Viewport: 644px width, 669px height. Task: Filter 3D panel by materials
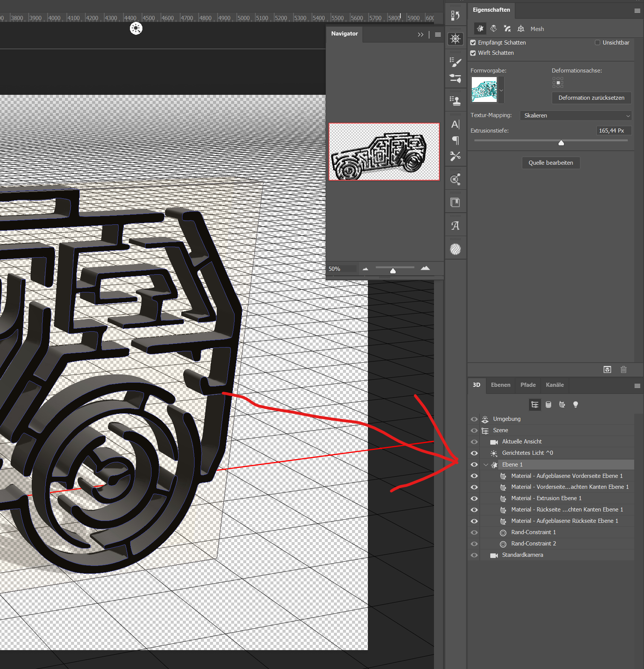coord(562,405)
